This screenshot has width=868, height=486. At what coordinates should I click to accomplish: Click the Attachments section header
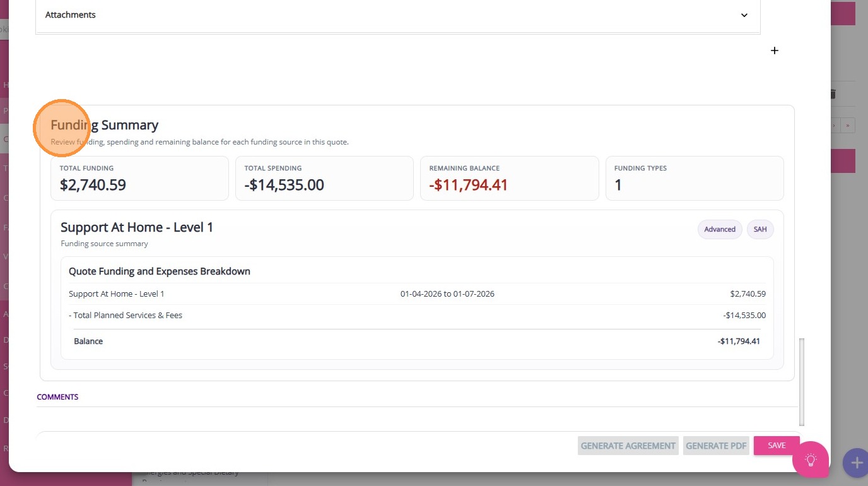point(71,15)
